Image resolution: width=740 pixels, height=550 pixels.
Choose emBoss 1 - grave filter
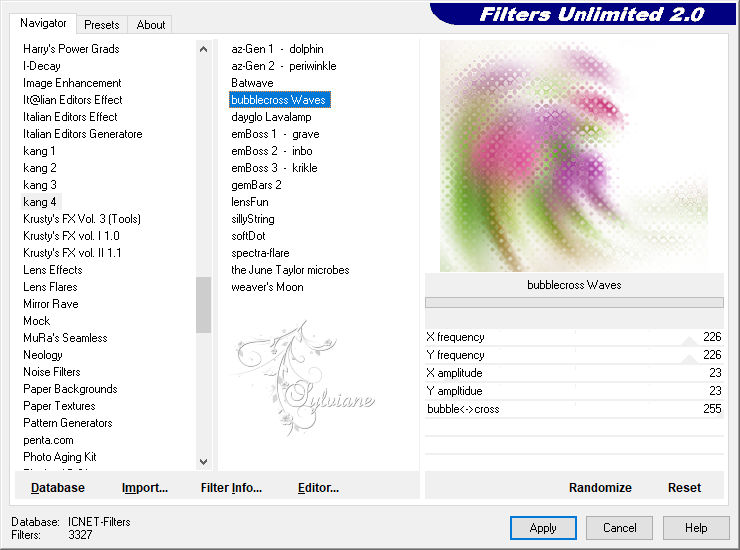coord(275,134)
